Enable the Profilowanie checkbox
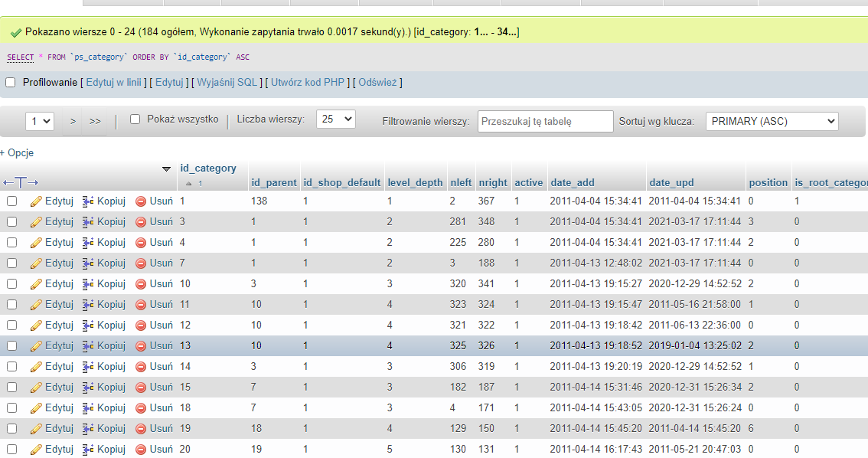The width and height of the screenshot is (868, 458). pos(11,83)
